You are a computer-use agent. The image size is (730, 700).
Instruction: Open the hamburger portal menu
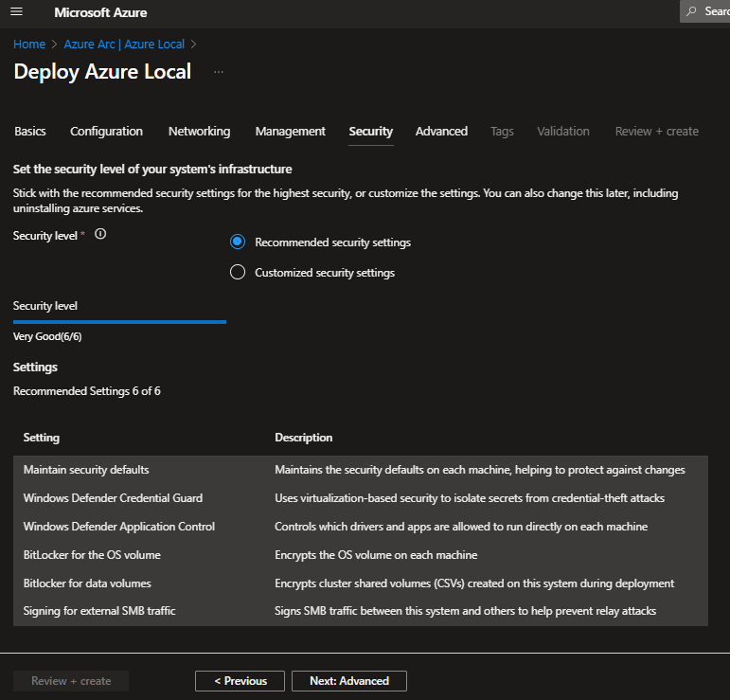[16, 11]
